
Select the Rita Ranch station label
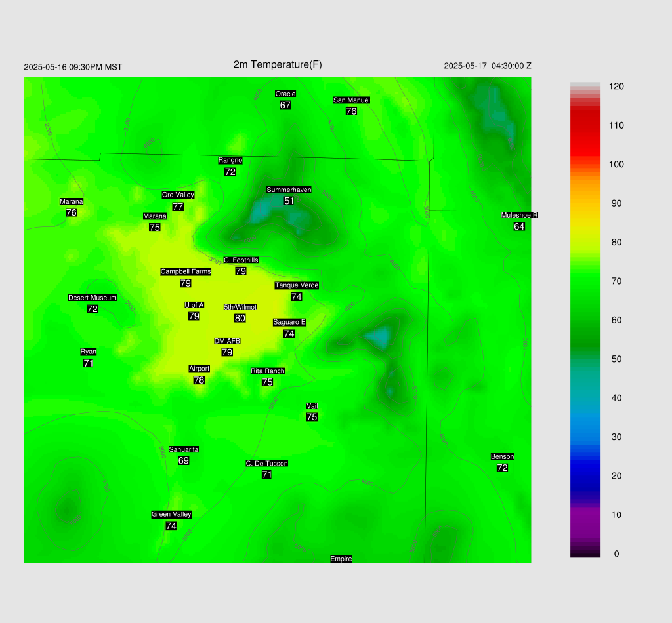[x=268, y=371]
